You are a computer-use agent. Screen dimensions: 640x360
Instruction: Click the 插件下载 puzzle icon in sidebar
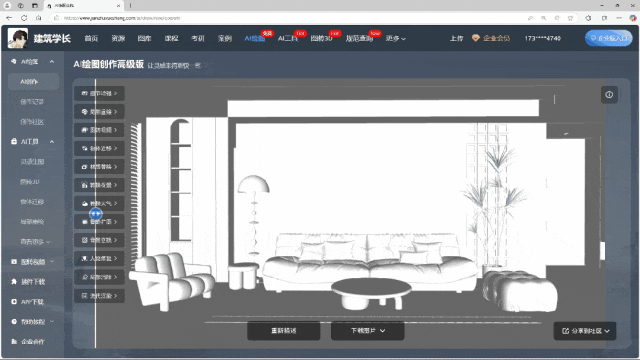pyautogui.click(x=14, y=282)
